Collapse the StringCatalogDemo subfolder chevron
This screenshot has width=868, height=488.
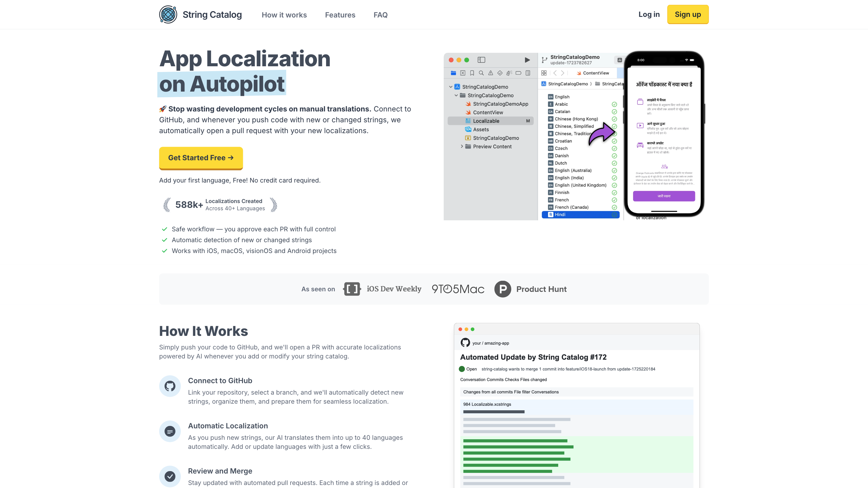point(456,95)
